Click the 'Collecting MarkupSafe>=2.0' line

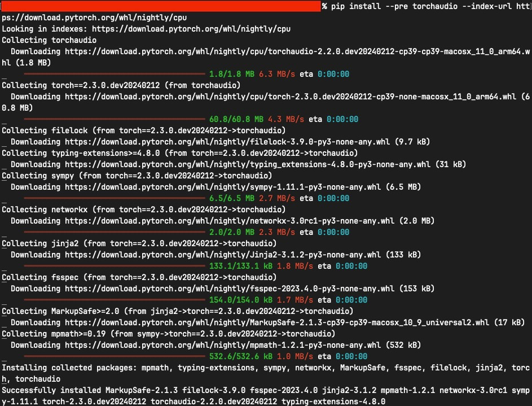(178, 311)
